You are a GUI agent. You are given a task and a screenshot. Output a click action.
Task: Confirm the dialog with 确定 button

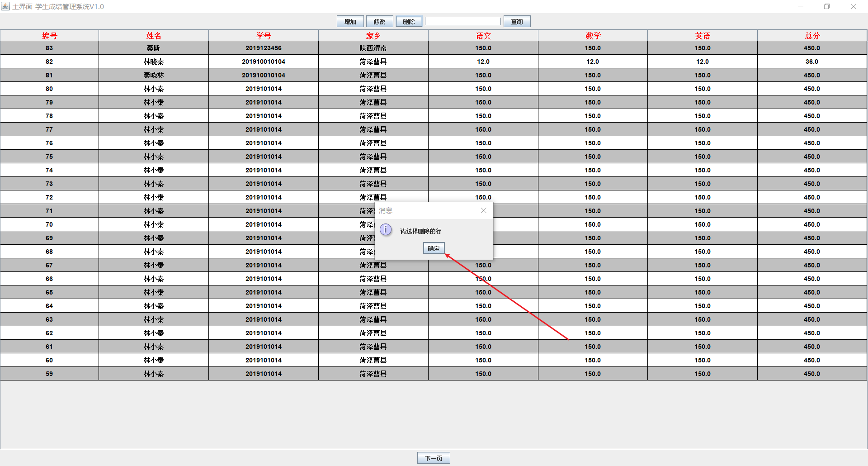pos(434,248)
